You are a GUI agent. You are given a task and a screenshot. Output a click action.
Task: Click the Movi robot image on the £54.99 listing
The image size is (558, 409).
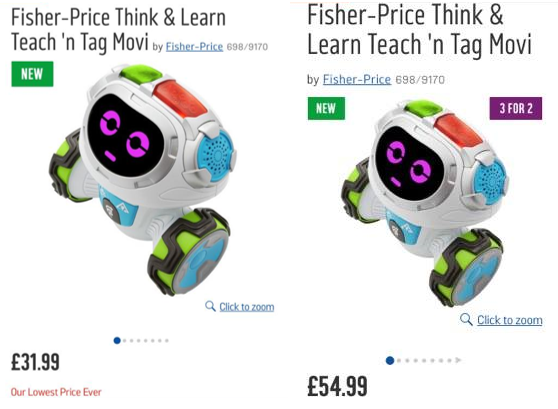pos(425,203)
